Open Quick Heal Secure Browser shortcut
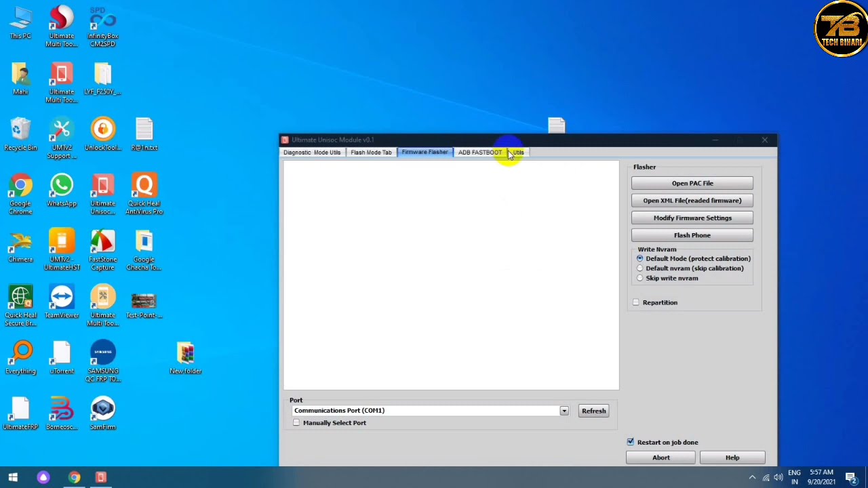Viewport: 868px width, 488px height. coord(20,306)
